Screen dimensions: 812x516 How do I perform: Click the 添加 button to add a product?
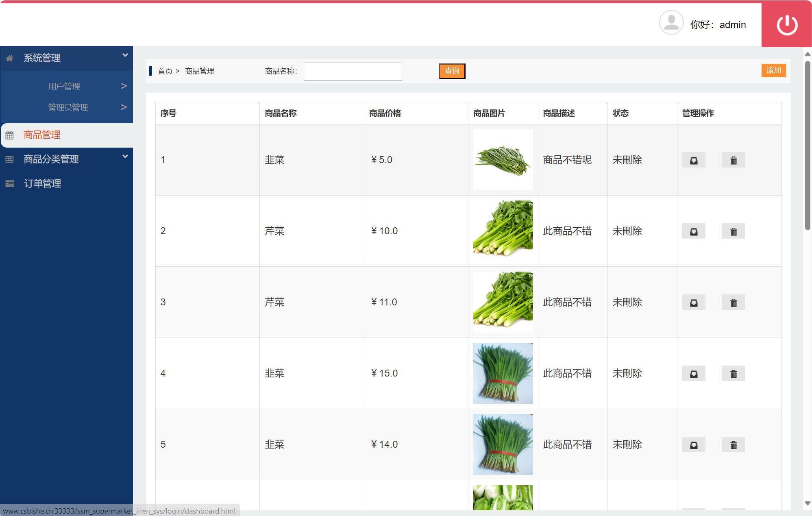pyautogui.click(x=773, y=70)
